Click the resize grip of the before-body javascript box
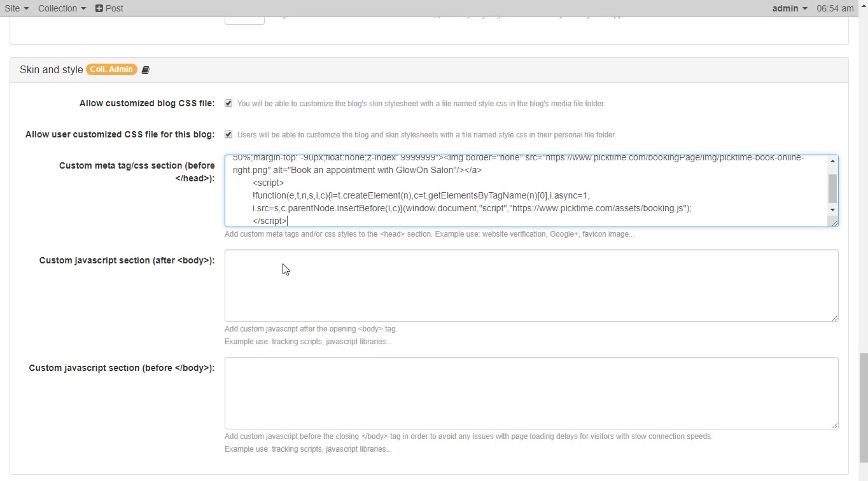 click(x=834, y=424)
